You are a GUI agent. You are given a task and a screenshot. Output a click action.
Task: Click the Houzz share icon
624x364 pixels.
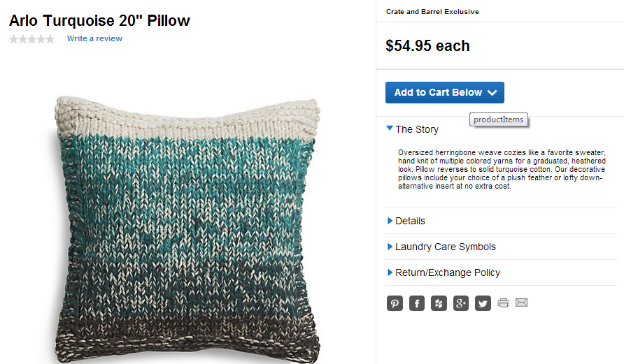[x=439, y=303]
